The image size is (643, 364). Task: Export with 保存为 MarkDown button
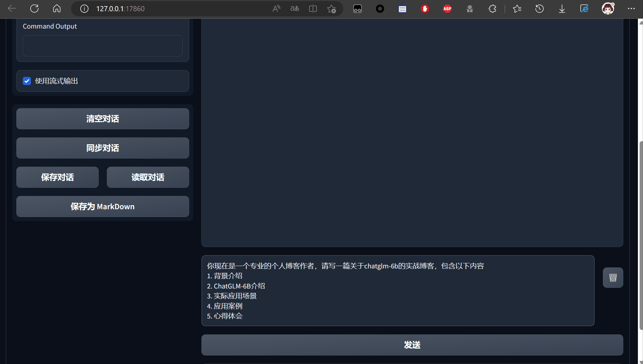coord(102,206)
